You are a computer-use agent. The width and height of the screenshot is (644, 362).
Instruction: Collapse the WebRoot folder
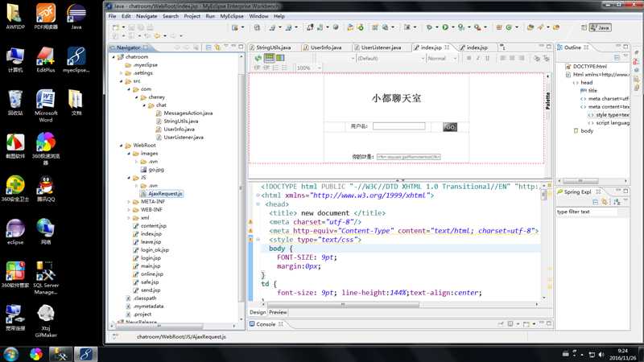[122, 146]
